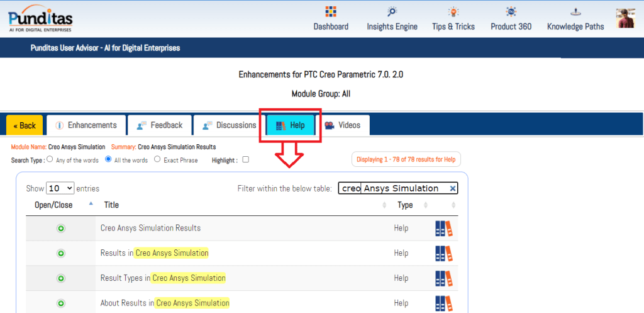Open the Insights Engine icon
The height and width of the screenshot is (313, 644).
tap(392, 12)
